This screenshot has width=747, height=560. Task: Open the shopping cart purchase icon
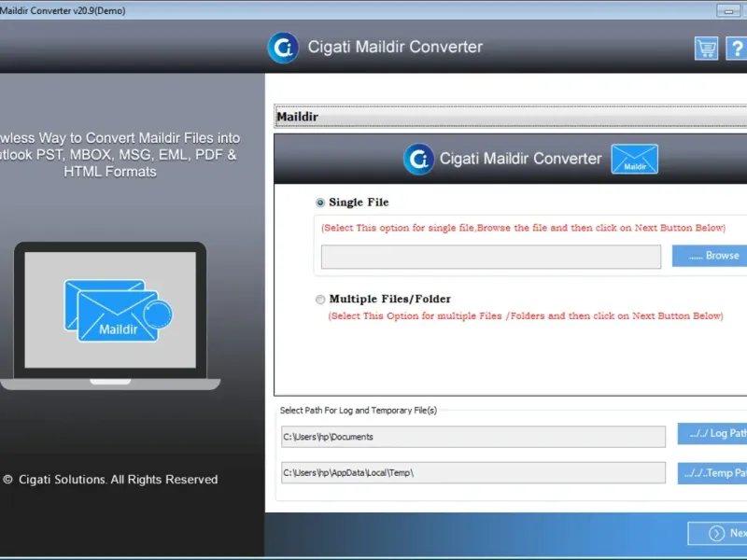[x=706, y=49]
